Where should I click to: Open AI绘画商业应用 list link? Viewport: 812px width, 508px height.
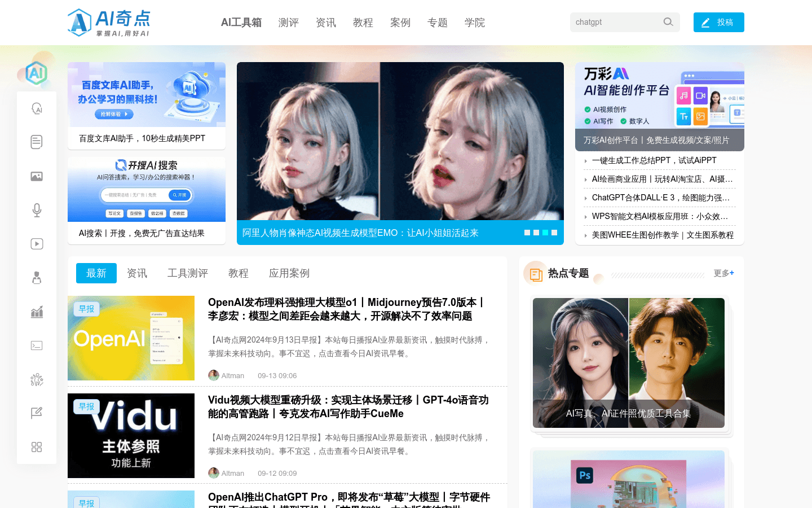663,179
